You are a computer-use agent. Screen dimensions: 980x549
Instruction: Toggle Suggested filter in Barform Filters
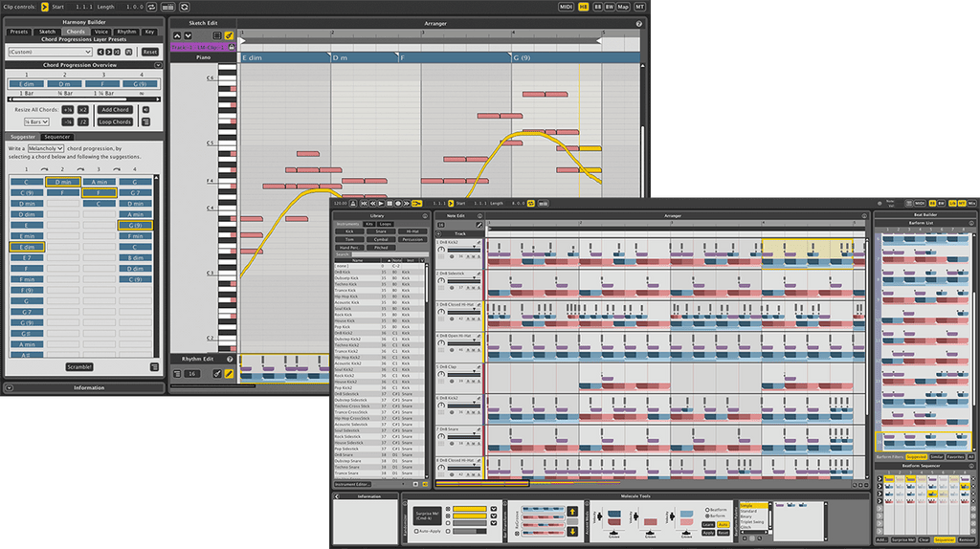pyautogui.click(x=916, y=457)
